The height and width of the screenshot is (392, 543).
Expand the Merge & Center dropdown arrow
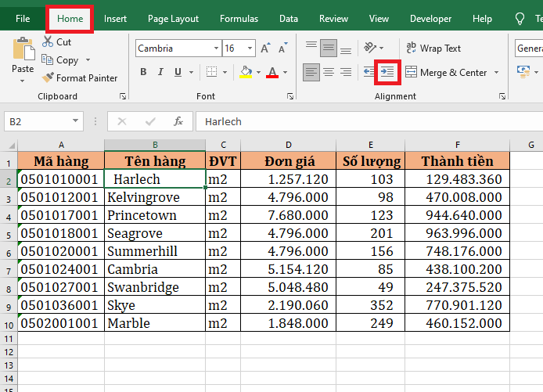click(495, 73)
